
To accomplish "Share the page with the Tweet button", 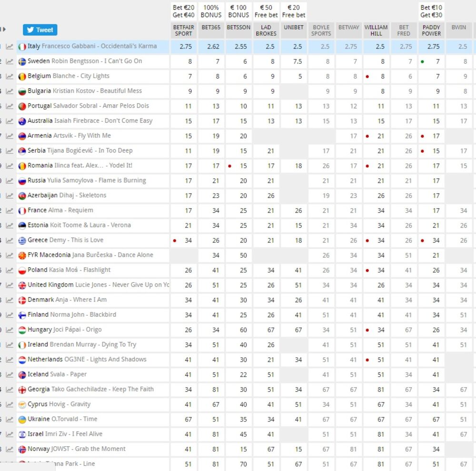I will point(40,30).
